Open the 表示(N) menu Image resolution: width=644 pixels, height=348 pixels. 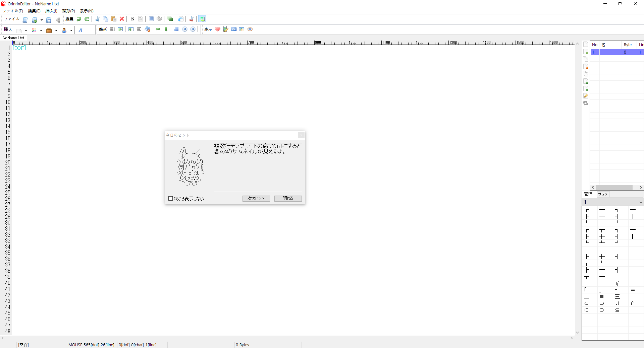pyautogui.click(x=87, y=11)
